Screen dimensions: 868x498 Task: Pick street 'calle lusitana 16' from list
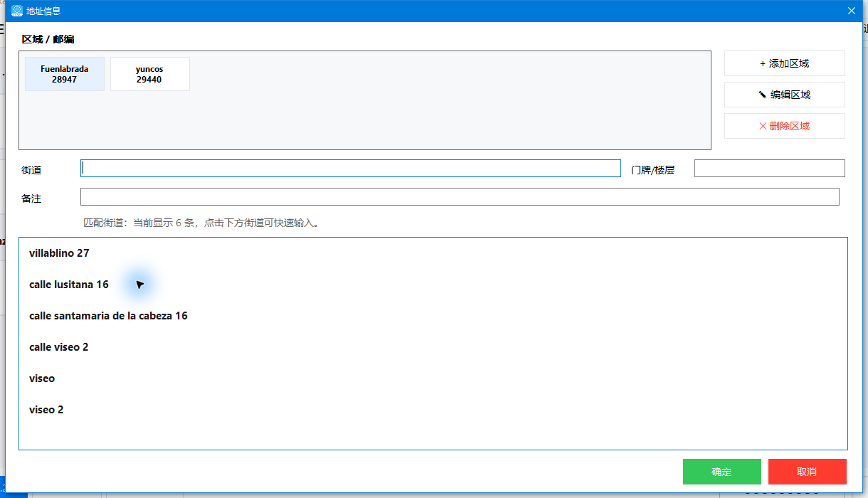pos(433,285)
